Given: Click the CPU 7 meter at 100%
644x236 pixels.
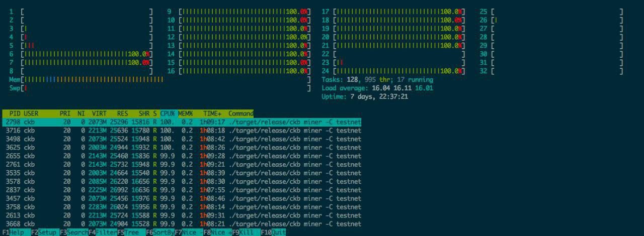Looking at the screenshot, I should (81, 62).
